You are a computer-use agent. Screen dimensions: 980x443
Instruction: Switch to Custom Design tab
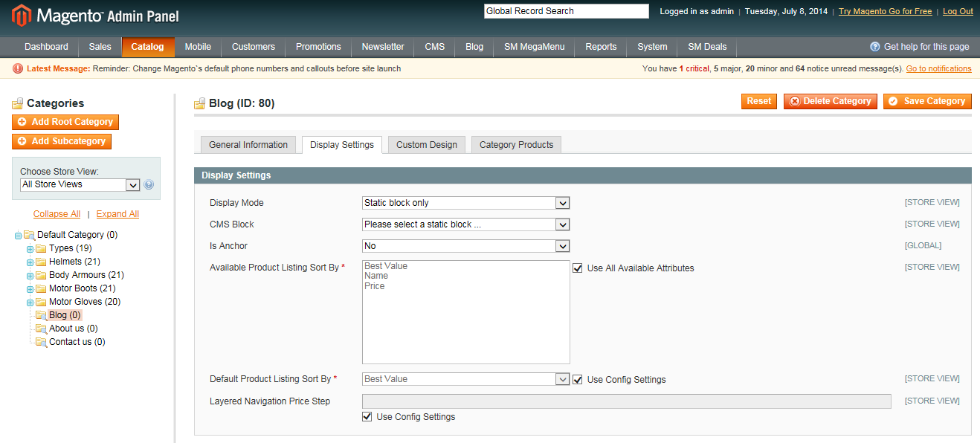pos(427,145)
